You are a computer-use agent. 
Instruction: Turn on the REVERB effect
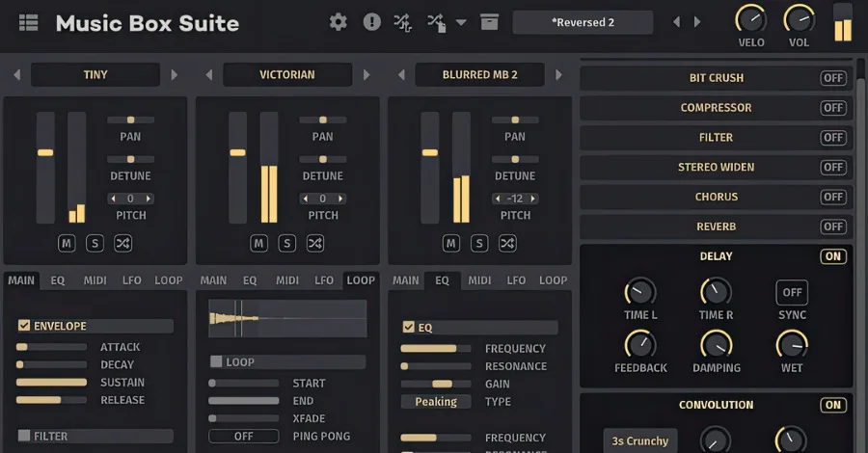[x=833, y=226]
